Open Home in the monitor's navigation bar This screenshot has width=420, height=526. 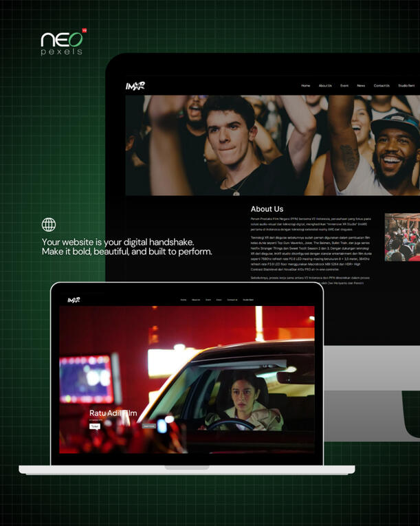coord(305,86)
